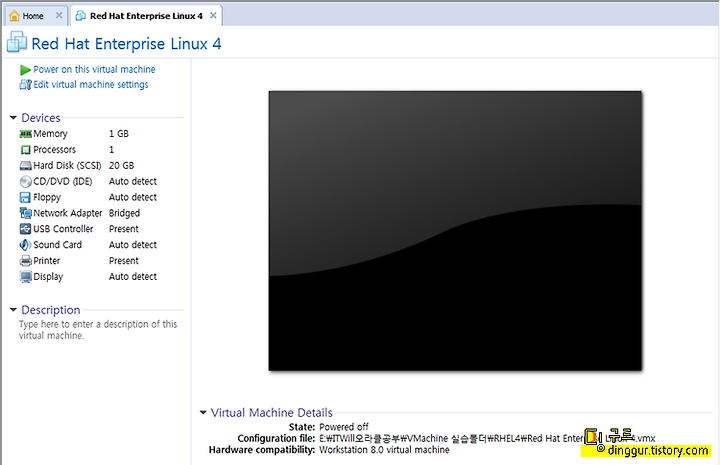Select the Floppy disk icon
Screen dimensions: 720x465
click(x=25, y=197)
